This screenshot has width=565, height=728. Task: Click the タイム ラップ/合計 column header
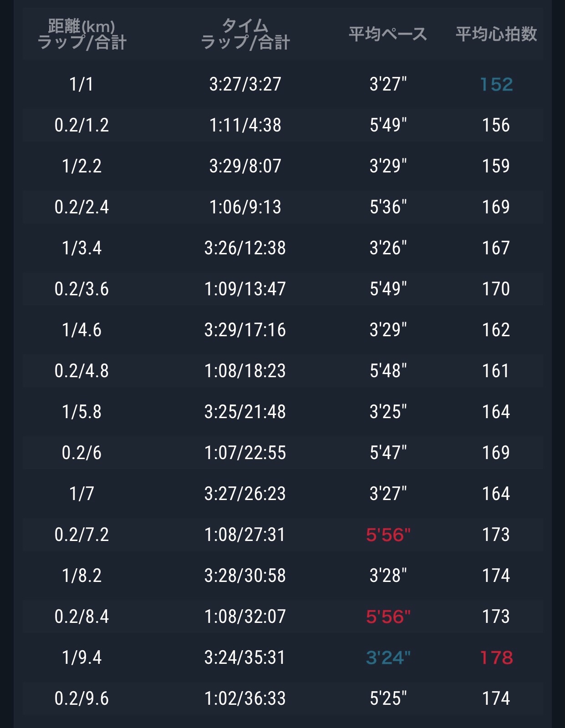pos(245,34)
